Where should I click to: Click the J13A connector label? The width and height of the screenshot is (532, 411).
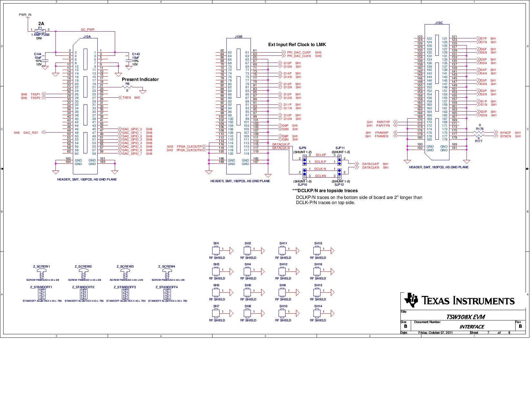tap(87, 37)
